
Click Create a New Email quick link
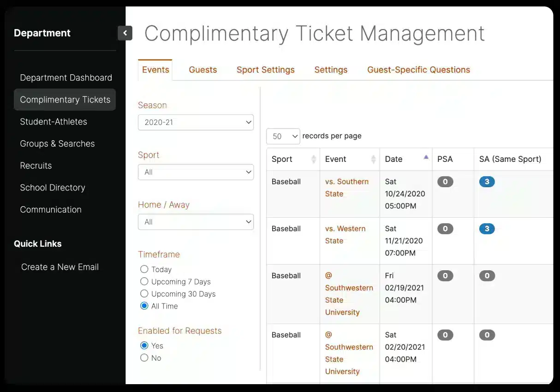coord(60,267)
